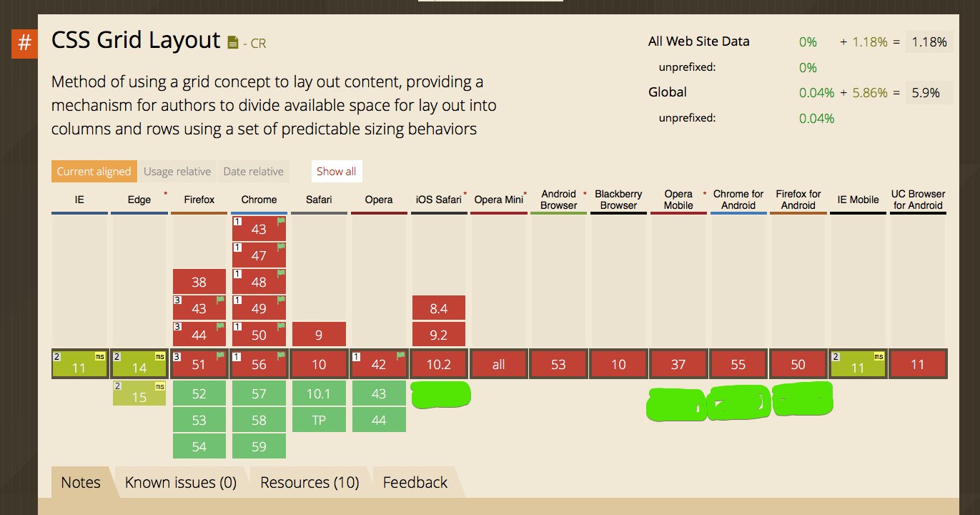Click the flag icon on Chrome 43 cell
Screen dimensions: 980x515
point(281,222)
